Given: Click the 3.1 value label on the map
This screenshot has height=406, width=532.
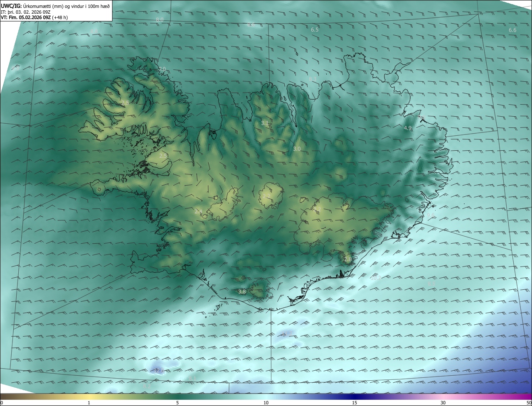Looking at the screenshot, I should tap(265, 123).
